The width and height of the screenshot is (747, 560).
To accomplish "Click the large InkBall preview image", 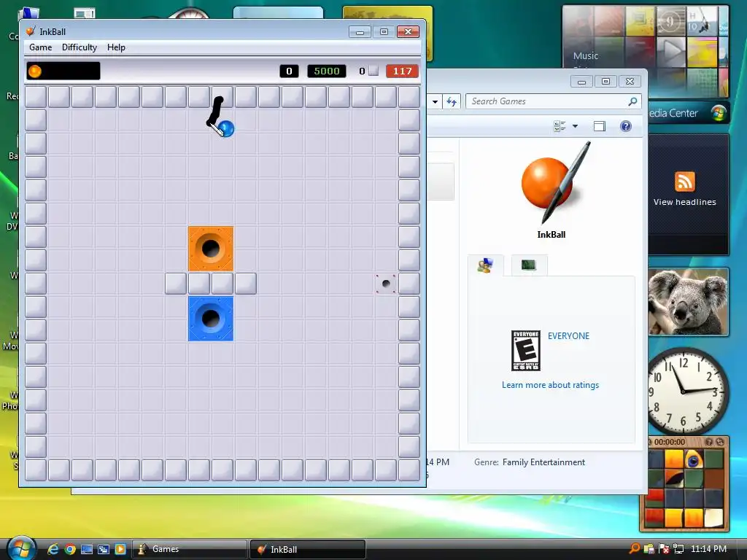I will [x=555, y=183].
